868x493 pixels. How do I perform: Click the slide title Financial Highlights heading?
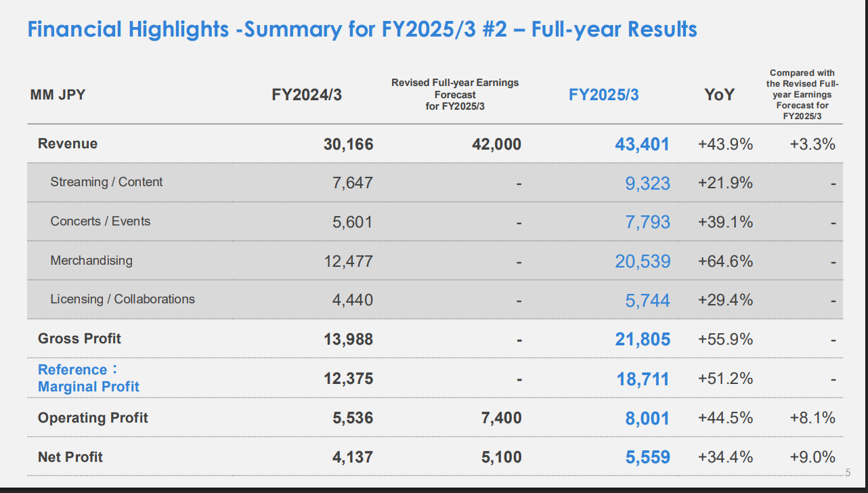pyautogui.click(x=362, y=30)
